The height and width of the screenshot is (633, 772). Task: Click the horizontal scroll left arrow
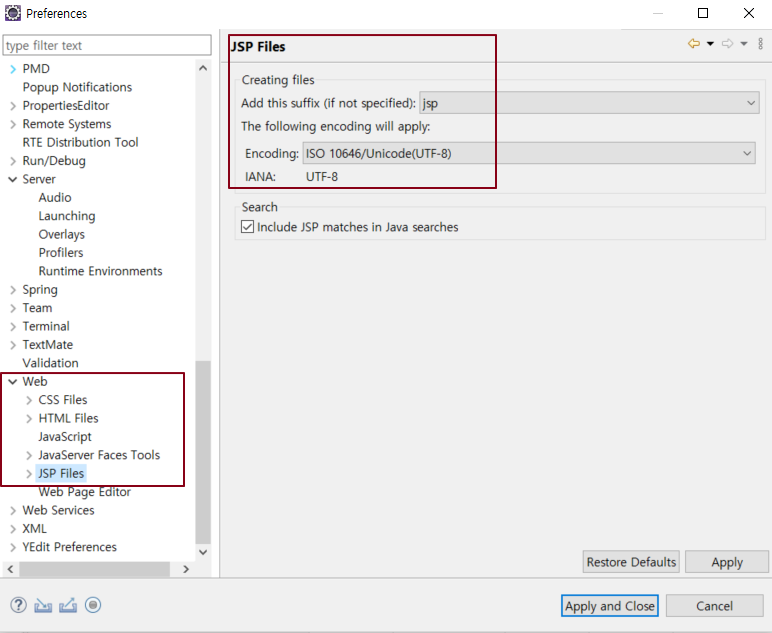(10, 569)
